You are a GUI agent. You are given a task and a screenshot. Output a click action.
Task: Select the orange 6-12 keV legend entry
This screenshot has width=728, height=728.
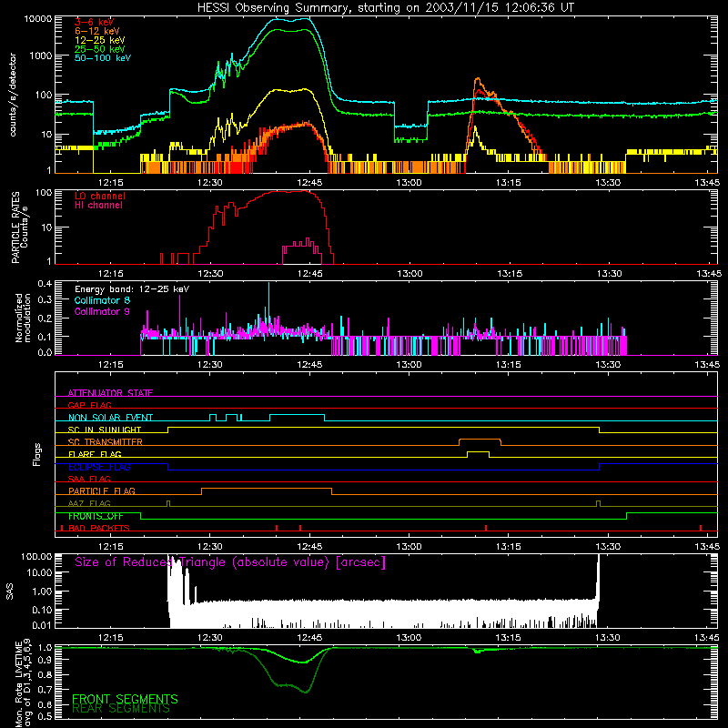pyautogui.click(x=97, y=31)
